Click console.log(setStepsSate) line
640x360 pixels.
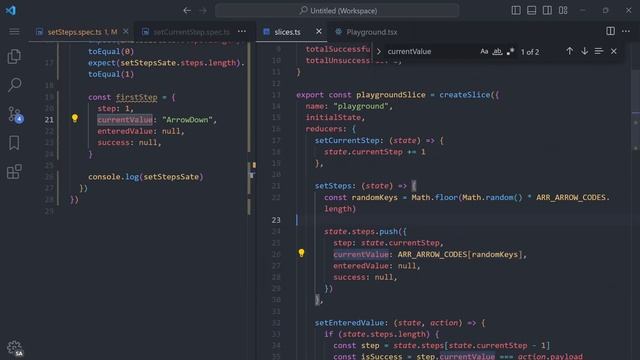click(146, 177)
